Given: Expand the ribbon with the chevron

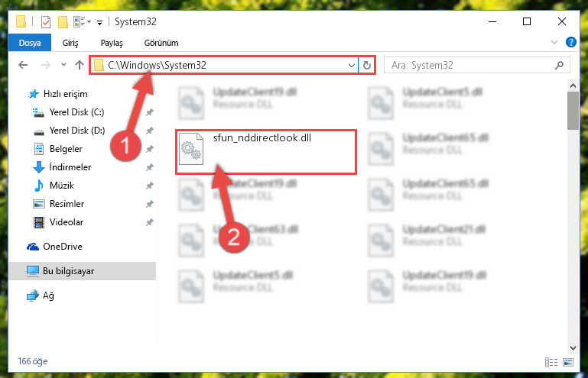Looking at the screenshot, I should coord(554,42).
